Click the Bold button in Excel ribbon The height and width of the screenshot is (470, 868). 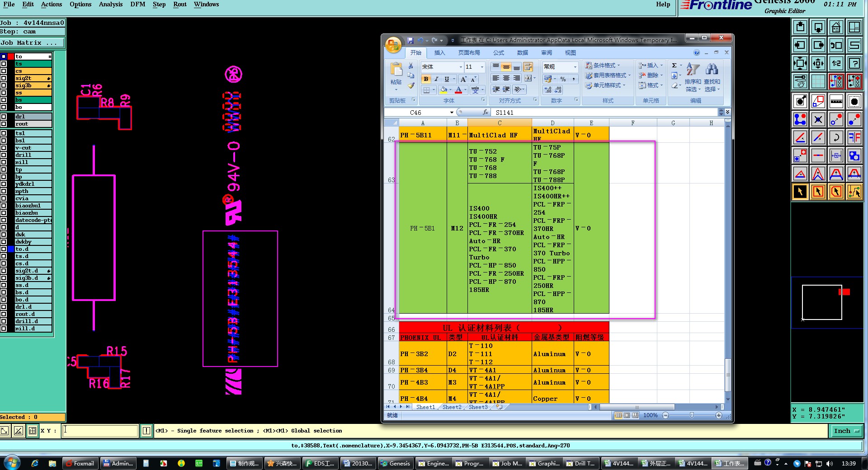(426, 79)
